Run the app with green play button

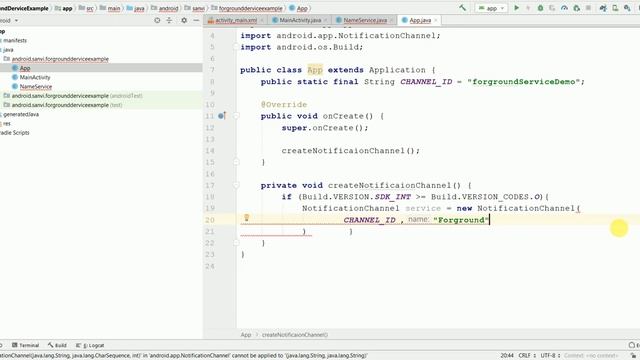click(x=516, y=8)
